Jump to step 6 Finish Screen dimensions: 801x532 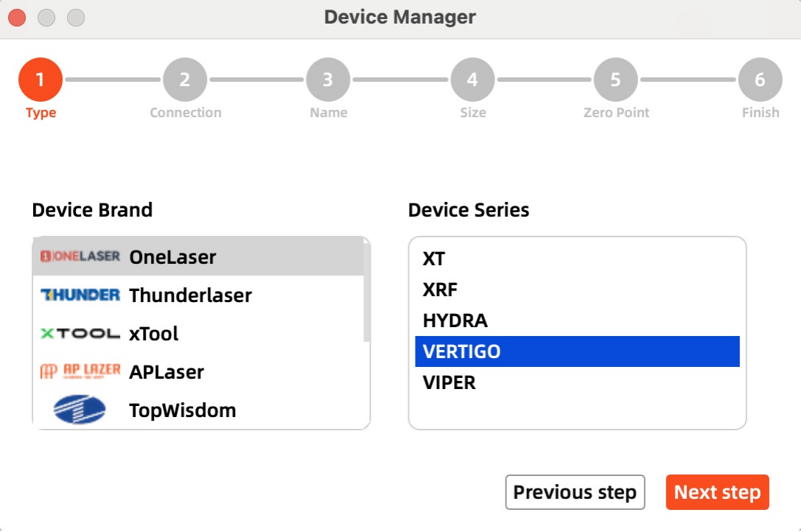[x=760, y=80]
